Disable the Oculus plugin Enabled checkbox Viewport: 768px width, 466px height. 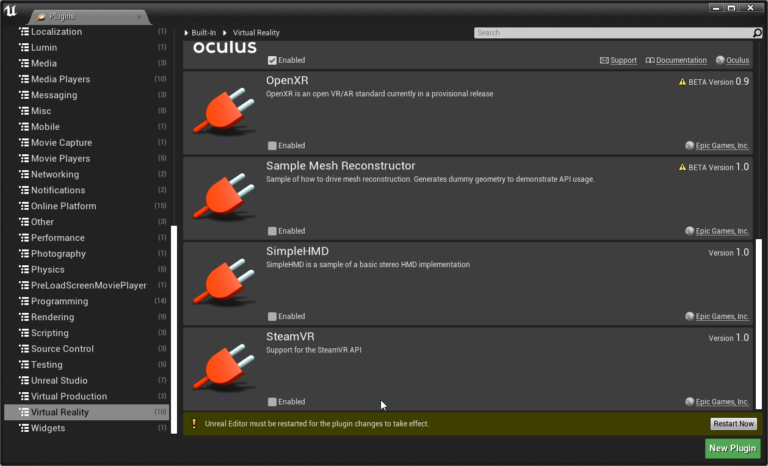coord(272,60)
